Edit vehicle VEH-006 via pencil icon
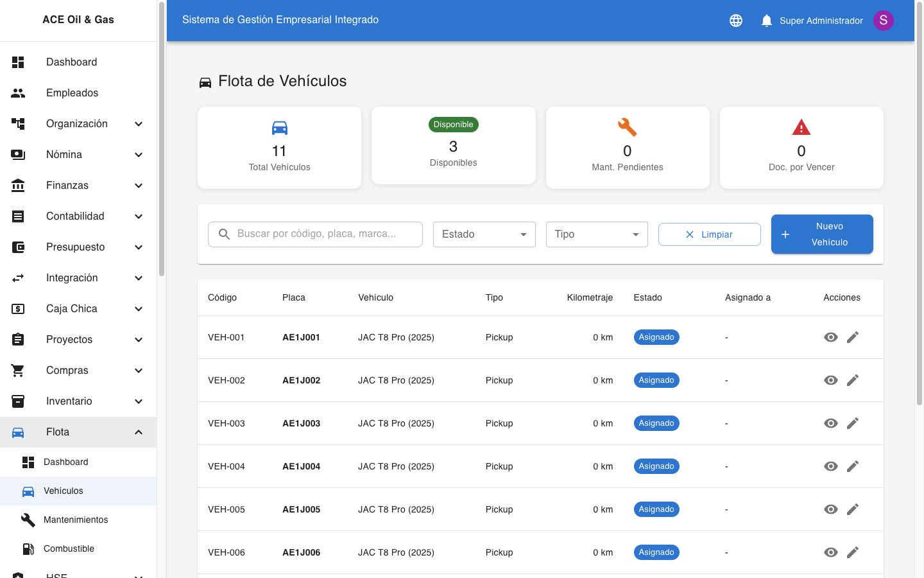The width and height of the screenshot is (924, 578). coord(852,552)
